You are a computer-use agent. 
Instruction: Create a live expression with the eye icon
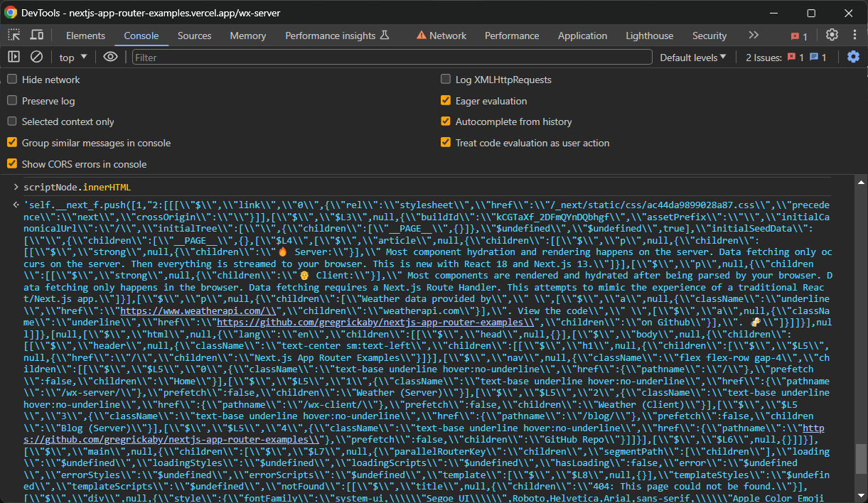110,57
